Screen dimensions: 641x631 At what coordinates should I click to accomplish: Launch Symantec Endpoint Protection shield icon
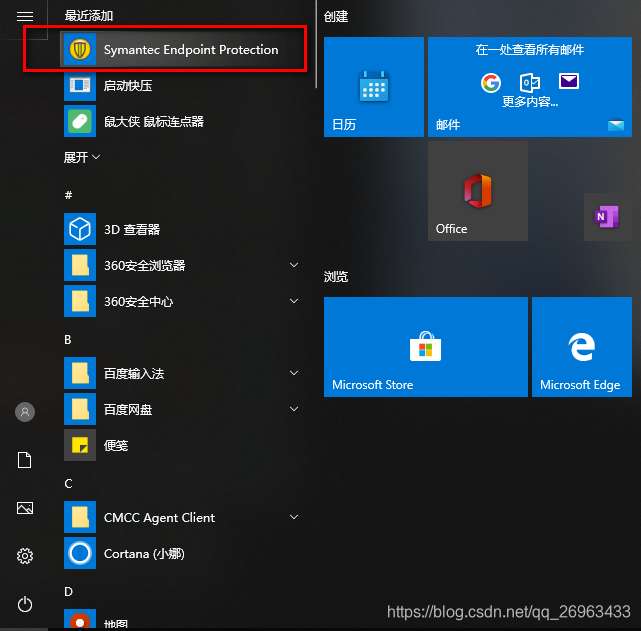[80, 49]
